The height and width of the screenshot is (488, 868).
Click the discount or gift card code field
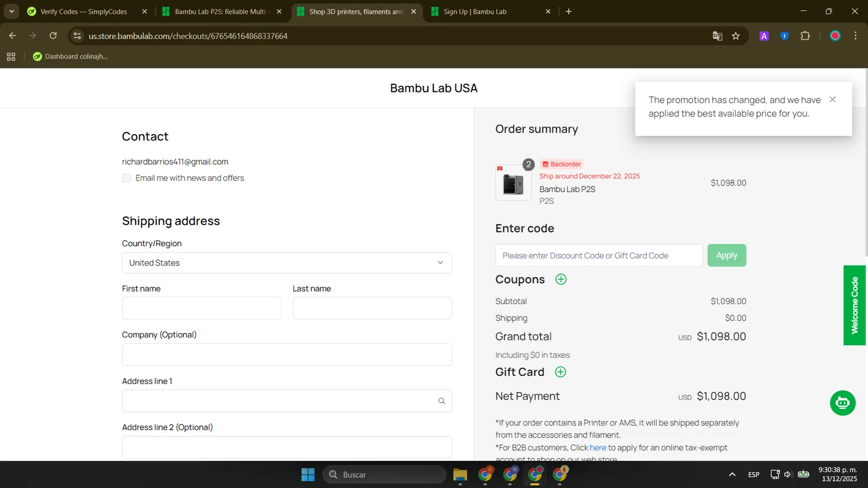599,256
